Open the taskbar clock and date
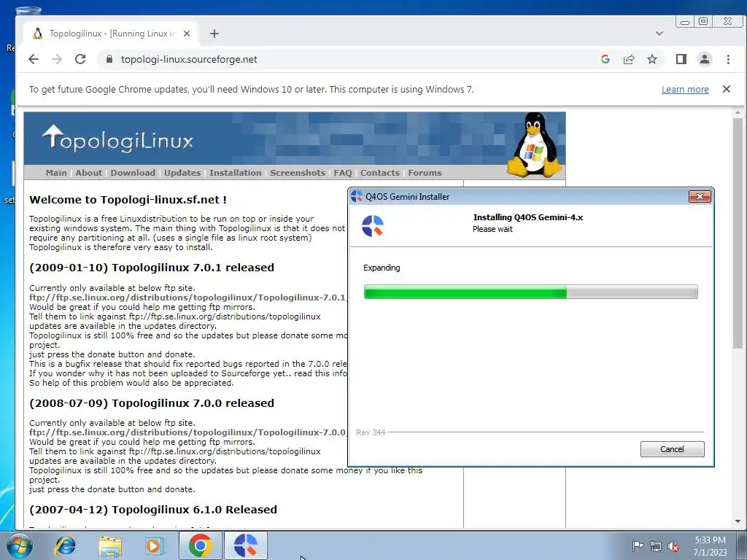The image size is (747, 560). coord(710,546)
